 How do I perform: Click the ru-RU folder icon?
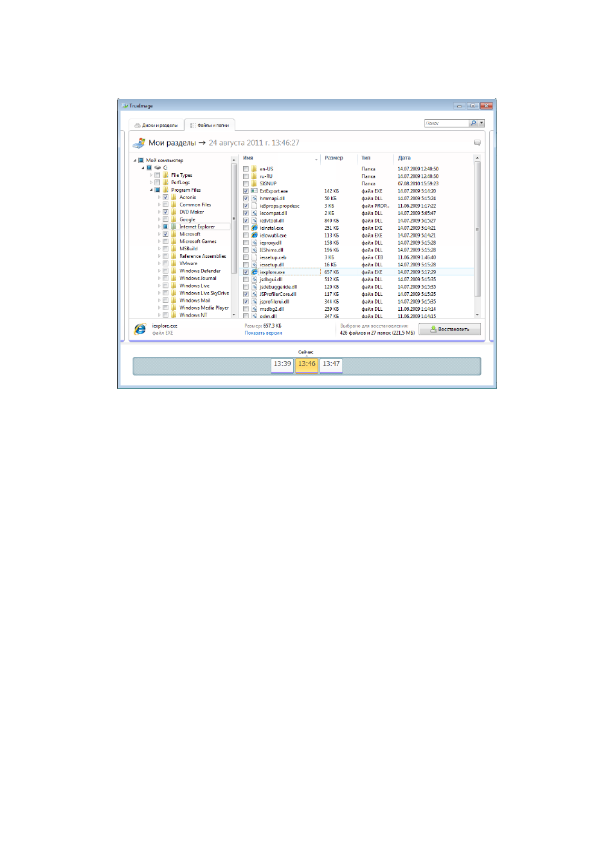tap(255, 176)
